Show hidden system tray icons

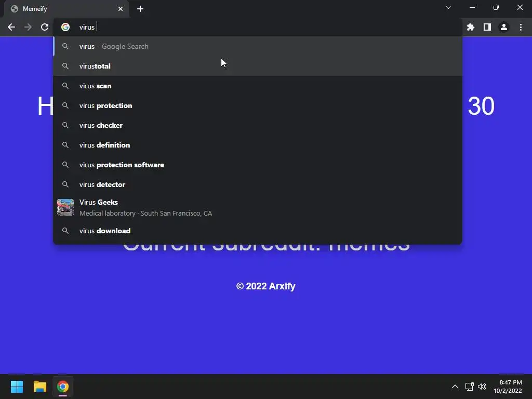455,387
